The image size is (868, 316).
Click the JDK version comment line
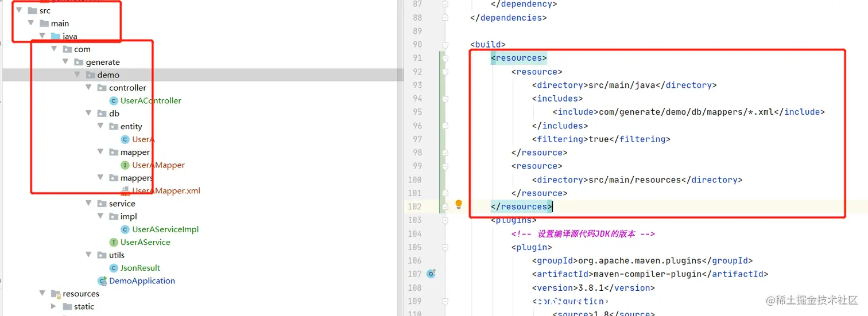(583, 233)
